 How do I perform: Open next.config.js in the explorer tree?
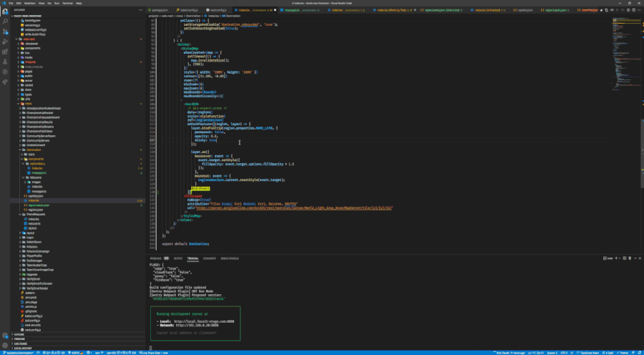point(31,330)
